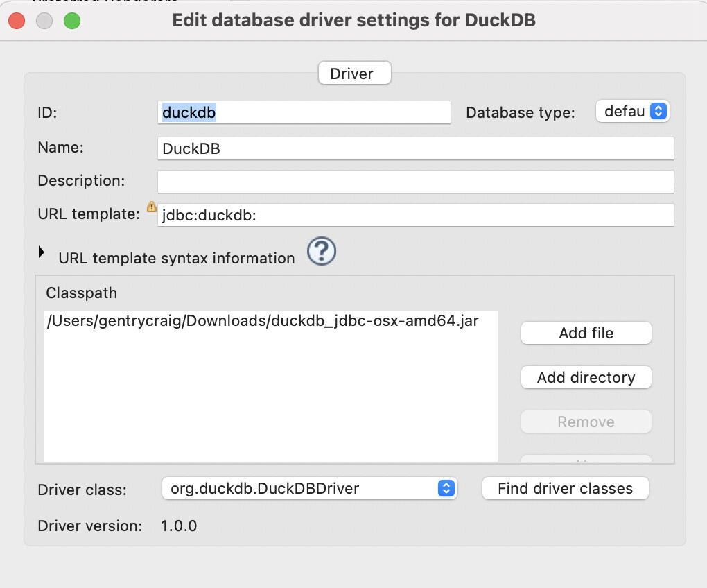Open URL template syntax help icon

click(322, 251)
